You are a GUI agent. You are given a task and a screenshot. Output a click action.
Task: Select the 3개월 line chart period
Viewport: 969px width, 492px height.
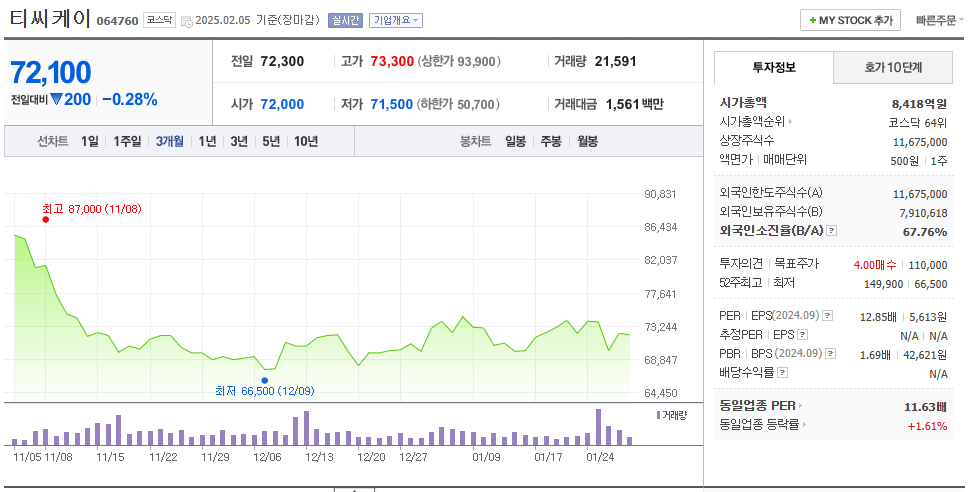(169, 142)
